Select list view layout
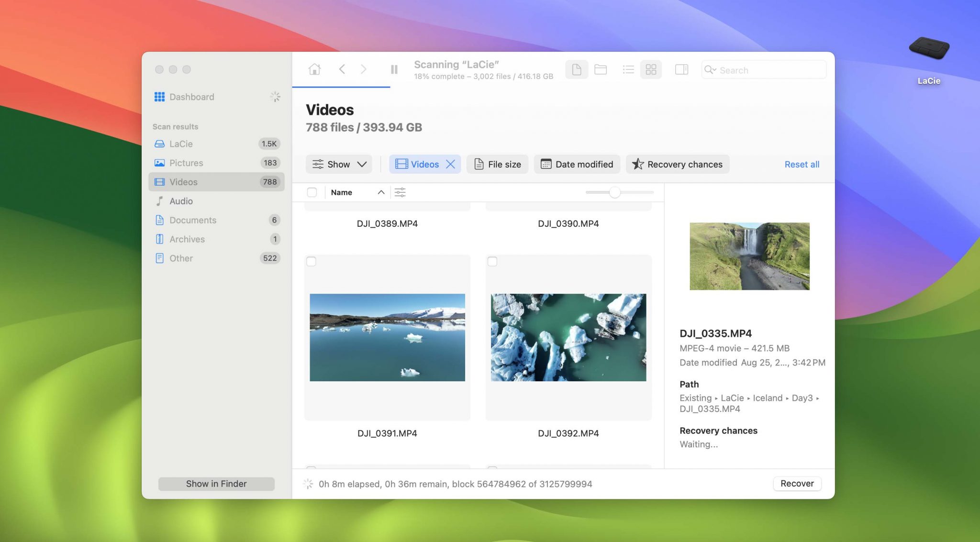Viewport: 980px width, 542px height. coord(628,70)
